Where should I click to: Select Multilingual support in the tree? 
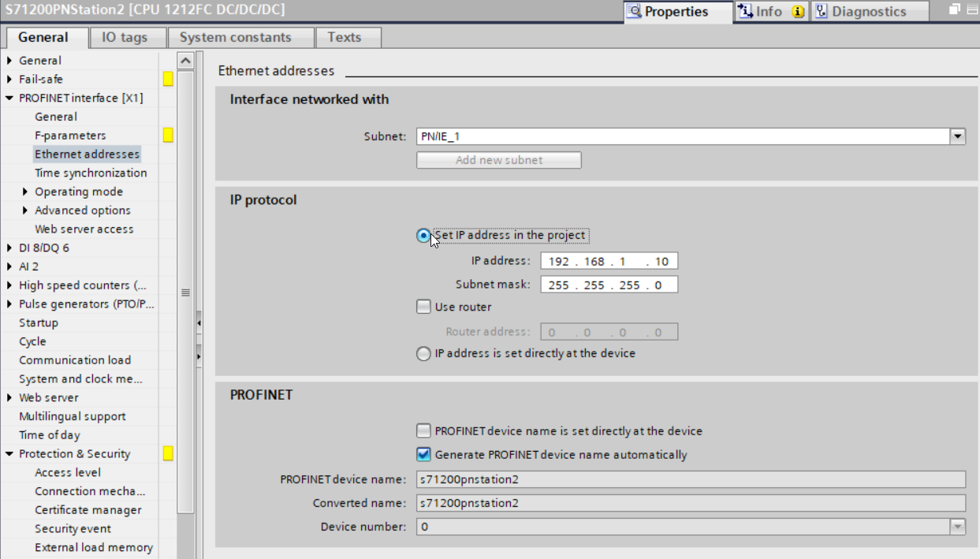[73, 416]
